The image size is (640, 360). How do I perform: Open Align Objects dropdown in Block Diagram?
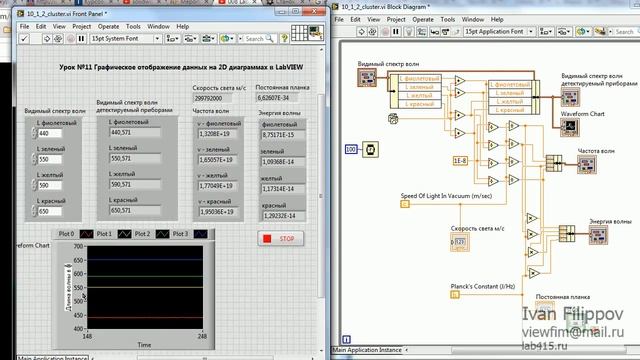[545, 31]
